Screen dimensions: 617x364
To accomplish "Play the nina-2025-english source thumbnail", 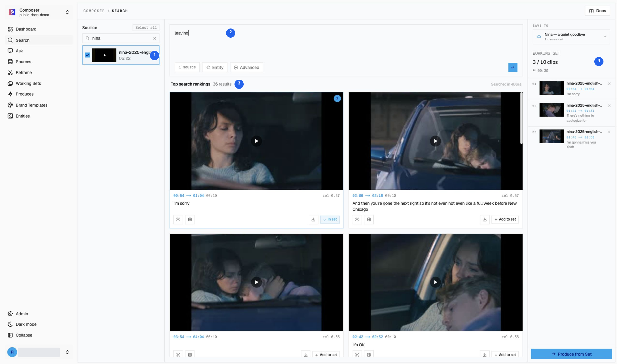I will (x=104, y=55).
